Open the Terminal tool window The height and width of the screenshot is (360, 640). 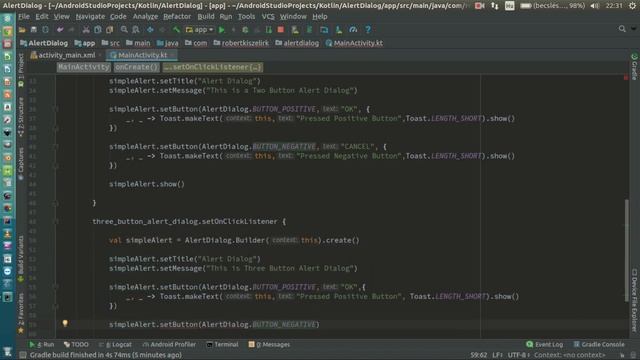(x=222, y=344)
